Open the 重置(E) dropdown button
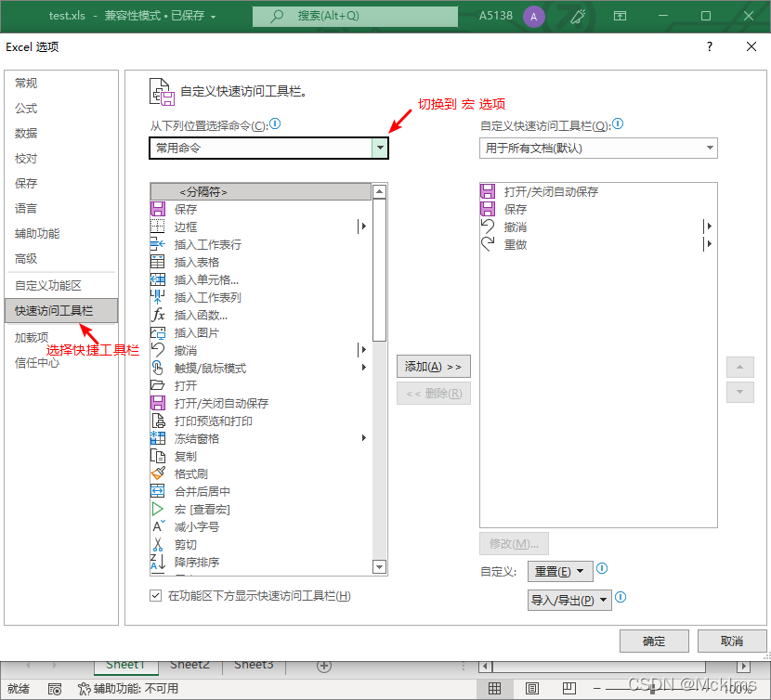This screenshot has height=700, width=771. tap(560, 571)
